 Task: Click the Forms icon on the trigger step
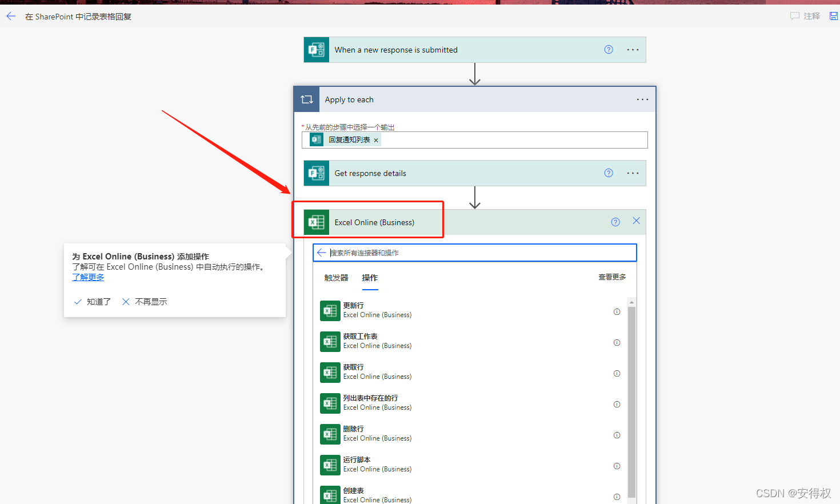point(317,50)
